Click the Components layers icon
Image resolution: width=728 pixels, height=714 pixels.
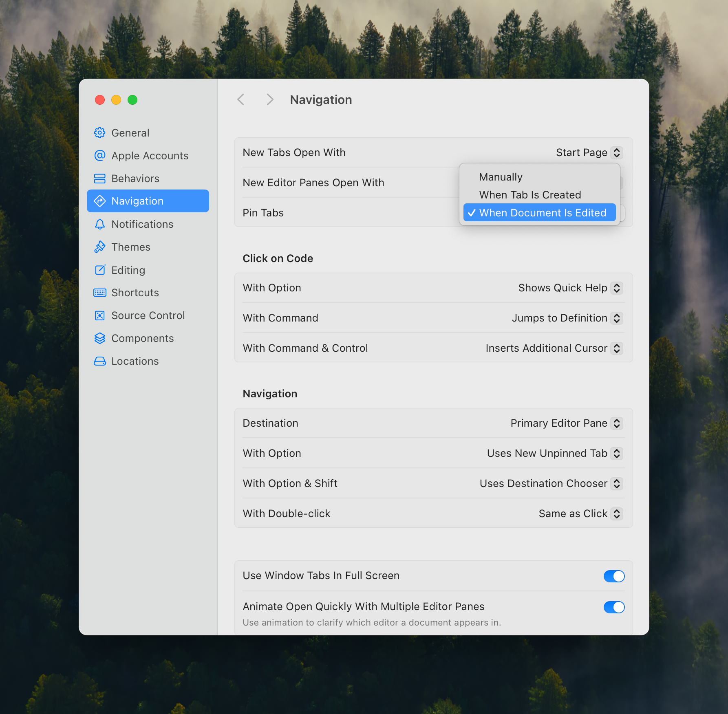(100, 338)
